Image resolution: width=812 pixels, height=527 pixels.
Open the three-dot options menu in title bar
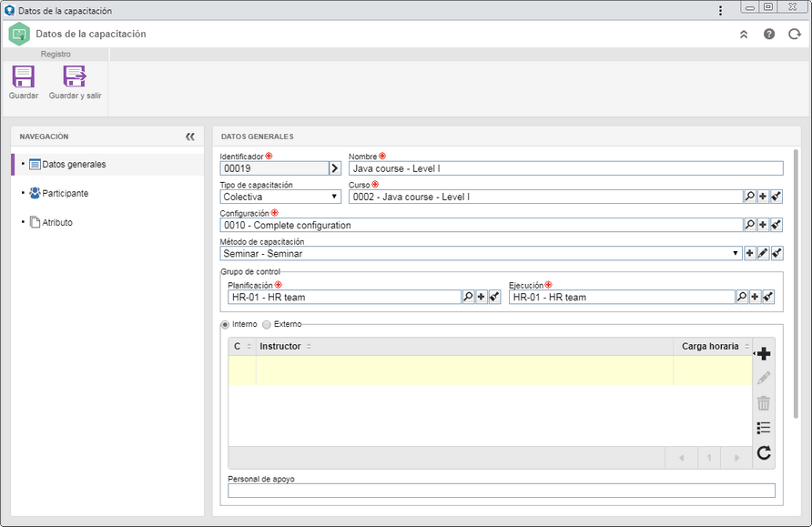[x=720, y=10]
